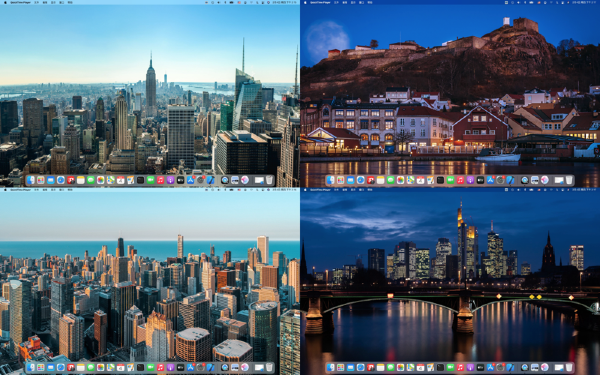The height and width of the screenshot is (375, 600).
Task: Open QuickTime Player menu on Frankfurt bridge desktop
Action: [x=320, y=190]
